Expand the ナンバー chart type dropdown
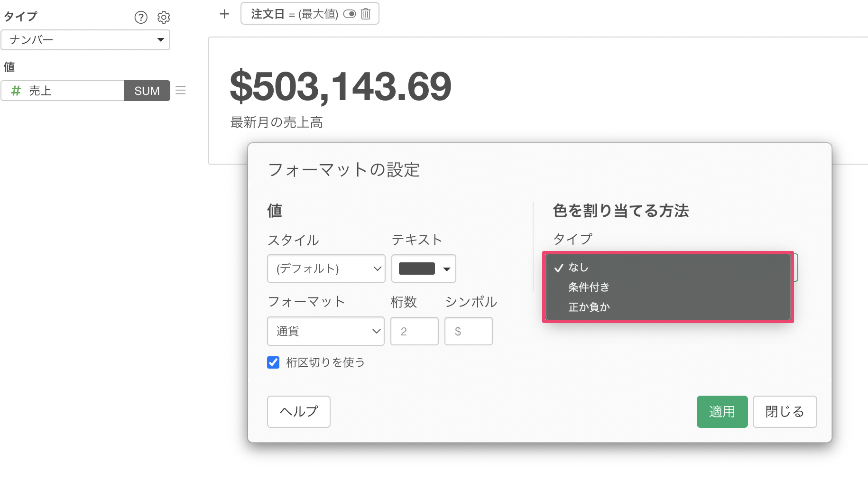 (85, 40)
